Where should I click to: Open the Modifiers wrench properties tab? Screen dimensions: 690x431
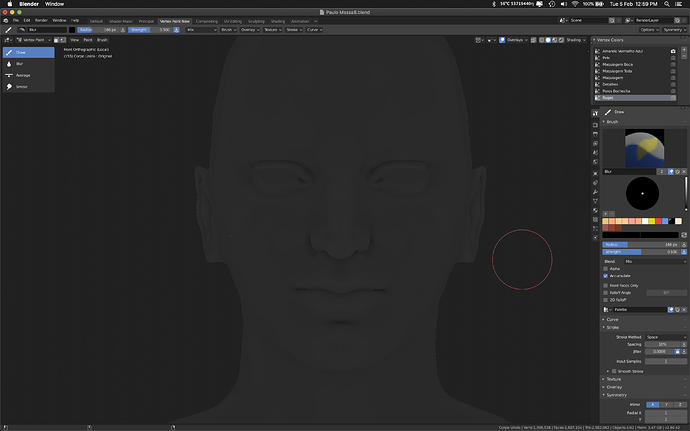point(595,192)
